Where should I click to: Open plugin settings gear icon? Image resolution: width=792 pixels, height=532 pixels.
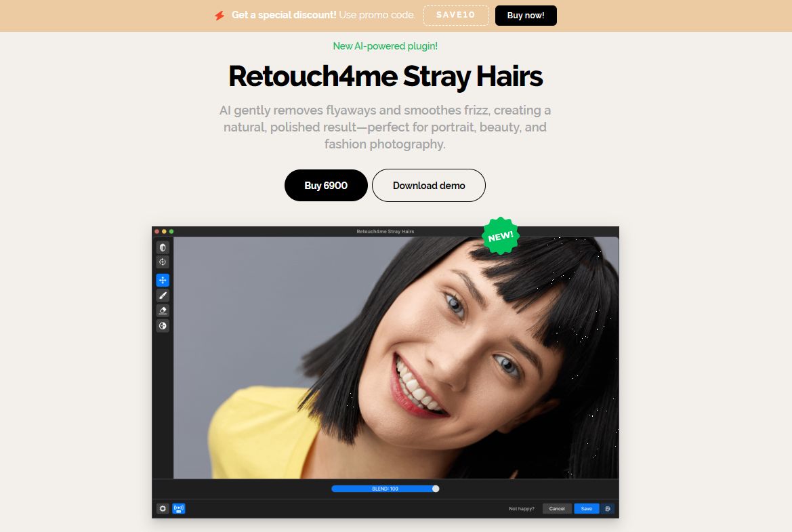pos(163,509)
